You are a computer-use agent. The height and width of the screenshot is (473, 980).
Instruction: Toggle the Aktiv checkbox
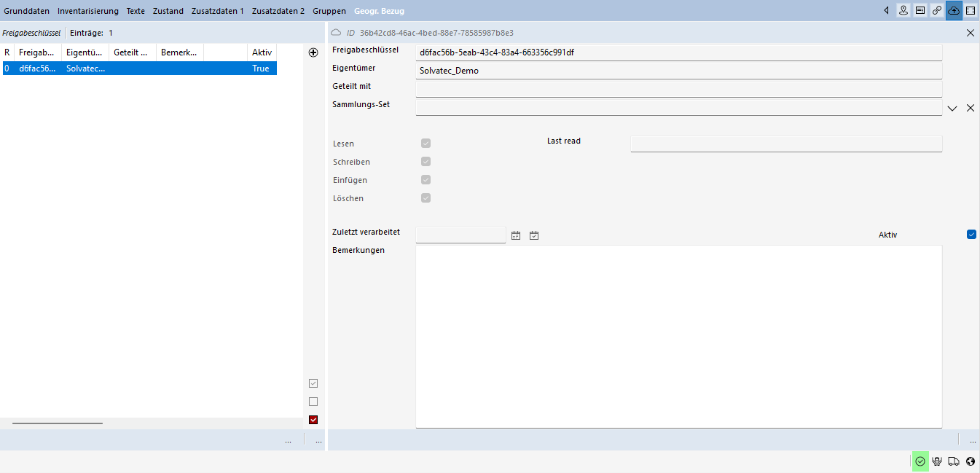971,235
